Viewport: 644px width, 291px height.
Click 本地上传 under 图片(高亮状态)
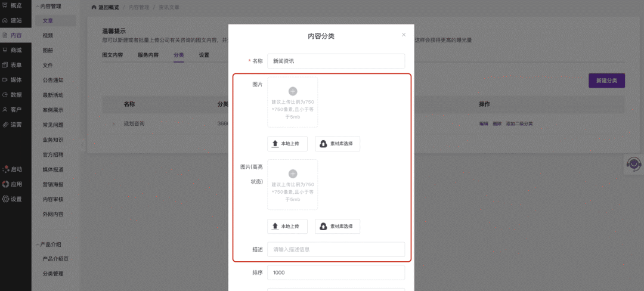[x=287, y=226]
